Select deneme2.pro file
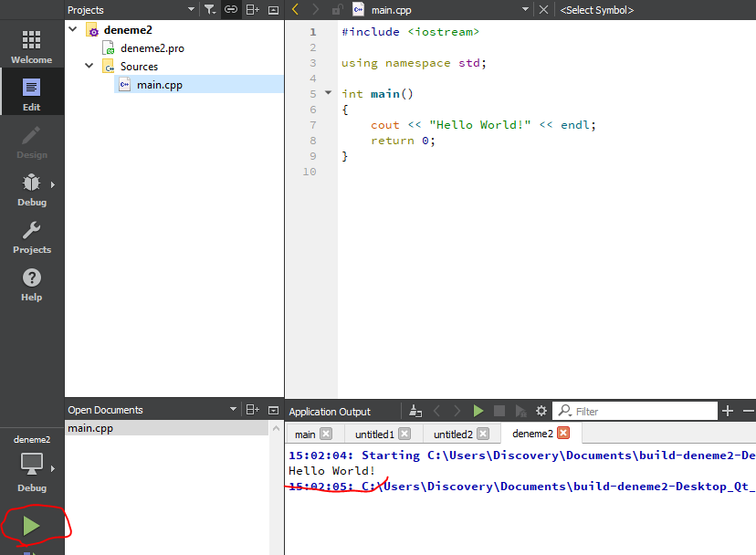Screen dimensions: 756x555 tap(152, 48)
